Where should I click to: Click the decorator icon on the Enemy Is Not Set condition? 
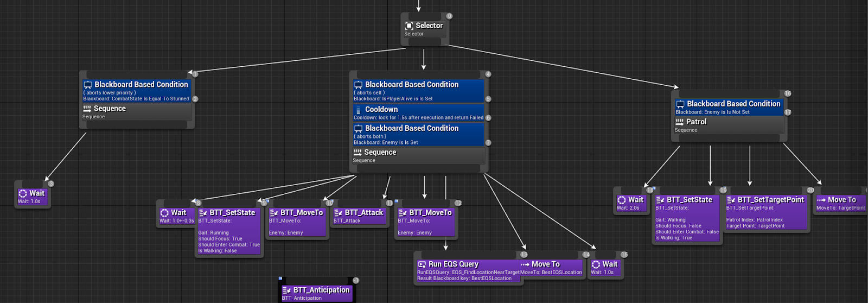click(680, 104)
